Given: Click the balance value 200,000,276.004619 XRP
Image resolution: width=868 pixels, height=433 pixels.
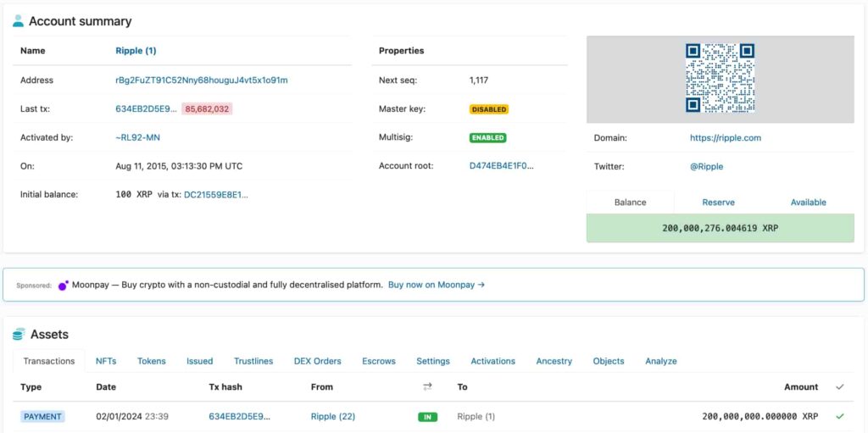Looking at the screenshot, I should coord(721,228).
